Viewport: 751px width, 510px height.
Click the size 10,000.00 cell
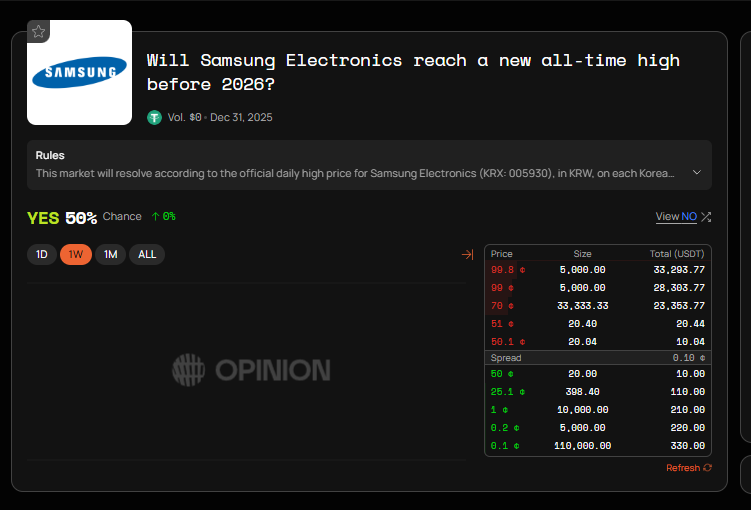[582, 410]
